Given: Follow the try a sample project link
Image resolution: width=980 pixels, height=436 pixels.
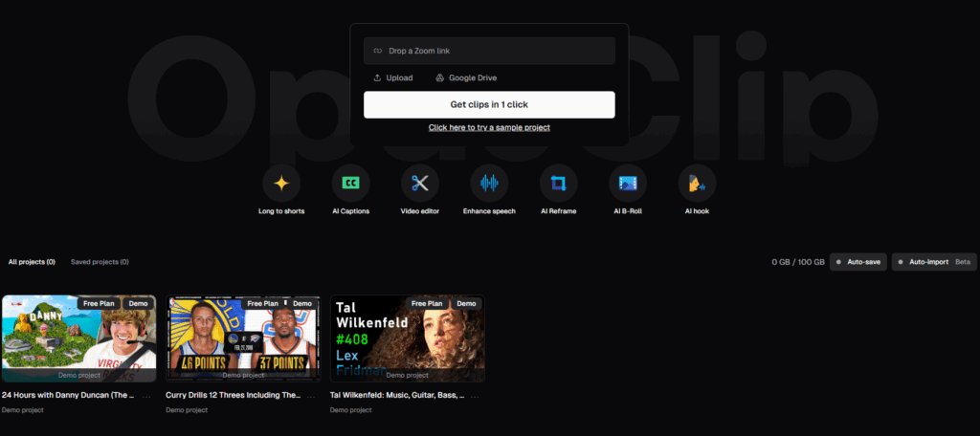Looking at the screenshot, I should (489, 127).
